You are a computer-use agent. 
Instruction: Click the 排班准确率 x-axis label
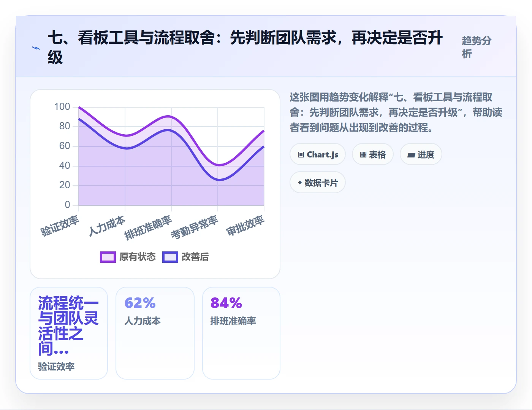click(x=148, y=227)
